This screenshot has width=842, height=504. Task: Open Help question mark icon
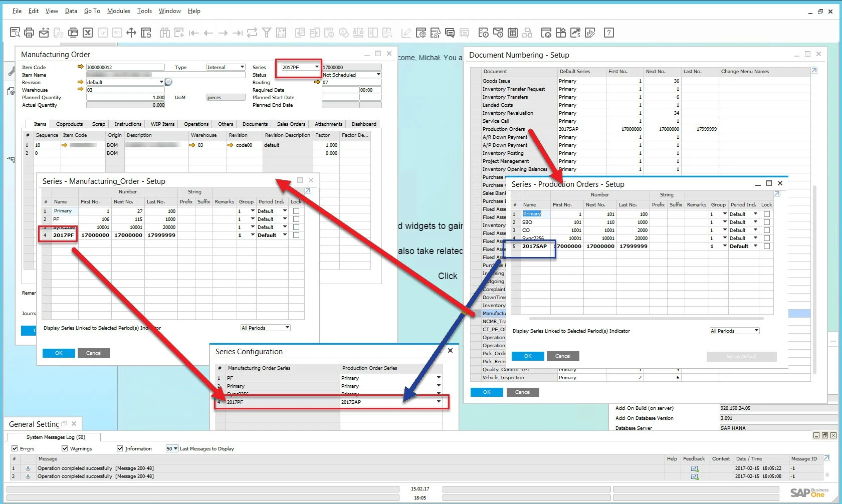pos(609,33)
